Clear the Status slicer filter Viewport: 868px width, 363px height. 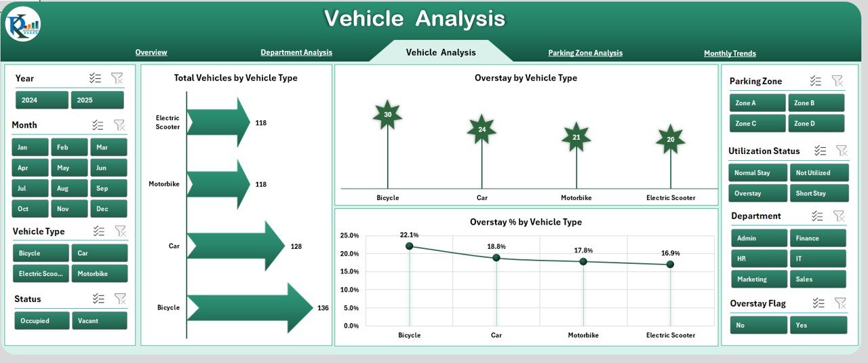[120, 299]
